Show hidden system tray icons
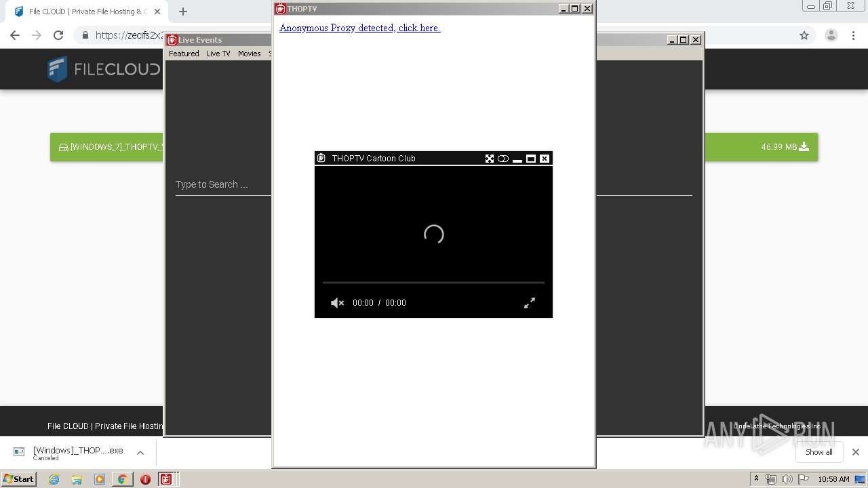Image resolution: width=868 pixels, height=488 pixels. click(756, 479)
